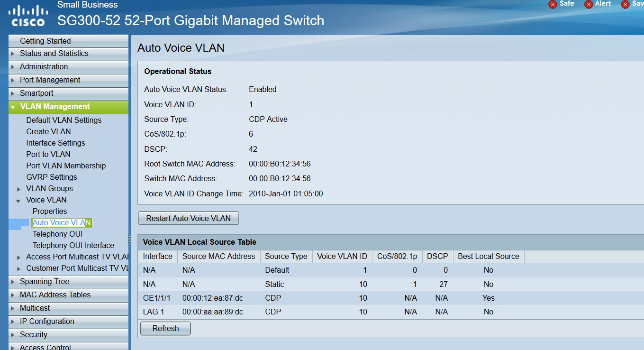Expand Access Port Multicast TV VLAN arrow
644x350 pixels.
18,257
